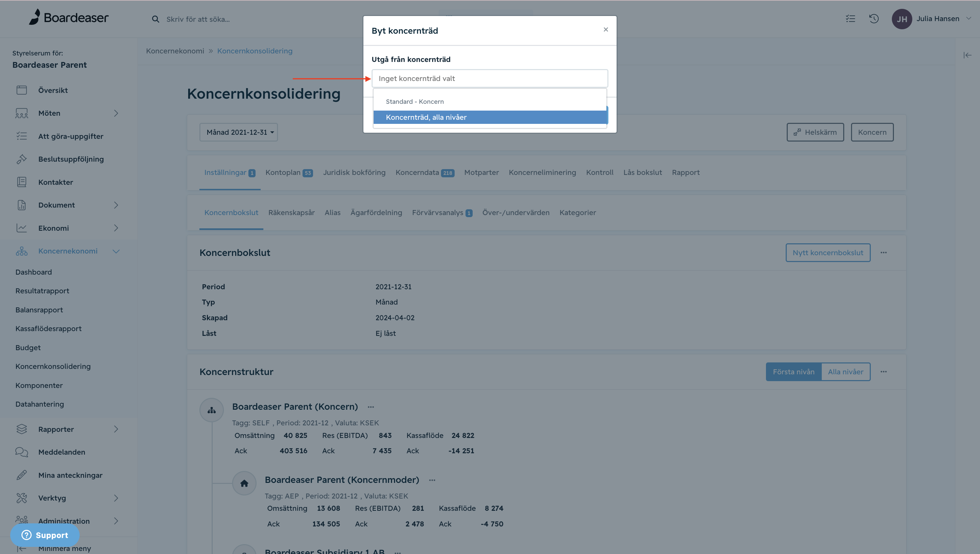Click the Koncern button
Screen dimensions: 980x554
point(872,132)
